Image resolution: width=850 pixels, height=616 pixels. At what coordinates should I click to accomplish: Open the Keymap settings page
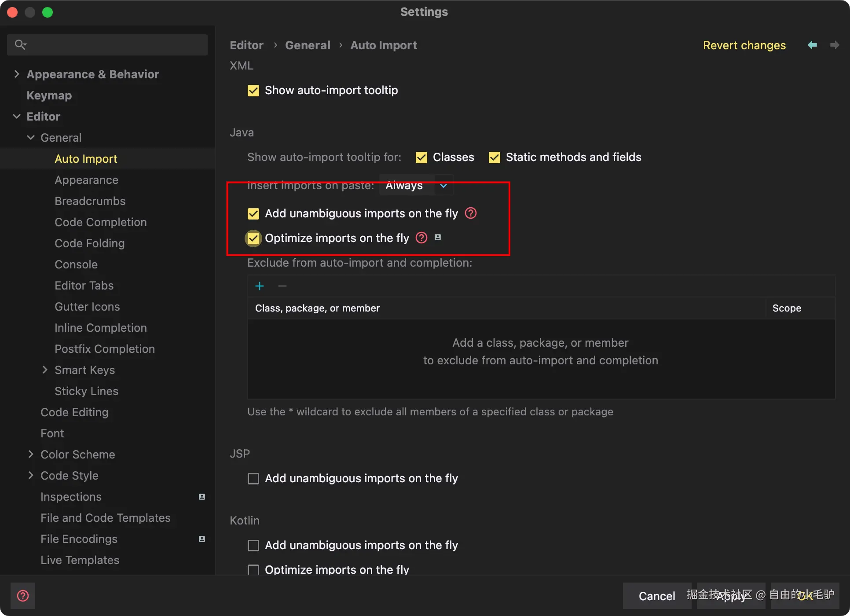[x=49, y=95]
